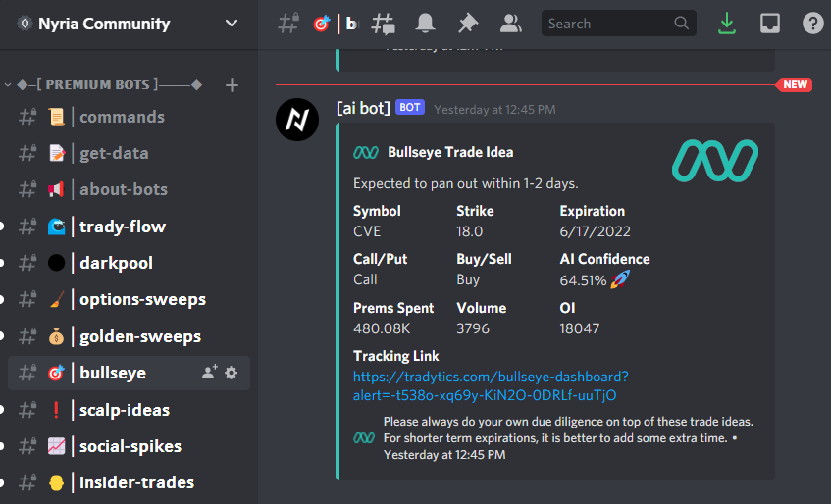This screenshot has height=504, width=831.
Task: Click the [ai bot] avatar
Action: [x=296, y=120]
